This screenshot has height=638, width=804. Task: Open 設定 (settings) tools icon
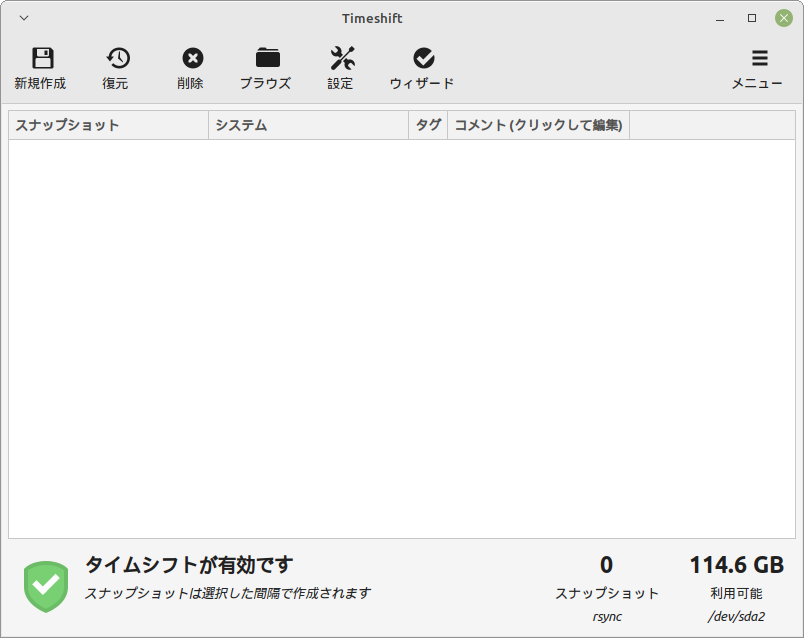(342, 58)
